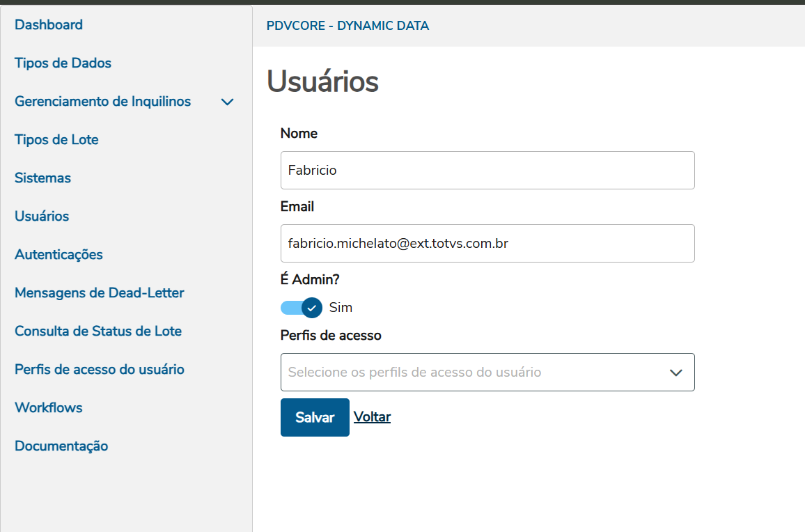
Task: Select Usuários in the sidebar
Action: (42, 217)
